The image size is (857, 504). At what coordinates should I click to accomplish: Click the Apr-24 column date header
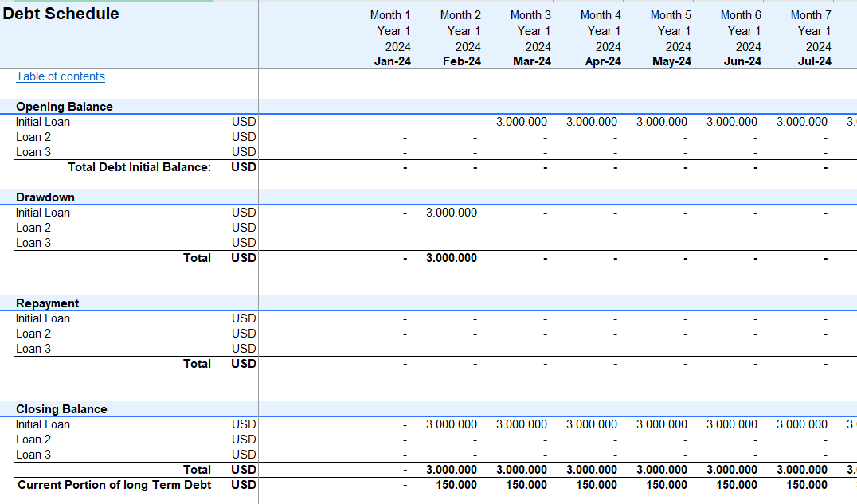point(603,61)
